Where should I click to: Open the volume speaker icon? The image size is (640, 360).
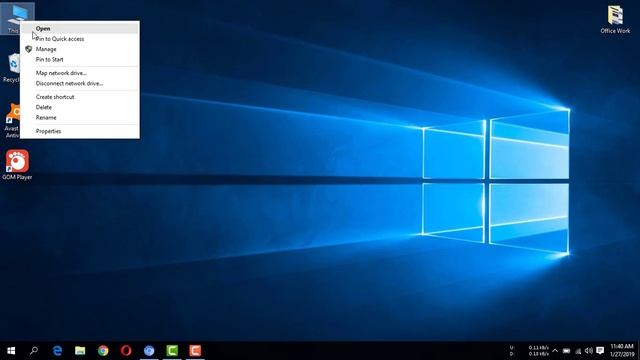pyautogui.click(x=589, y=351)
